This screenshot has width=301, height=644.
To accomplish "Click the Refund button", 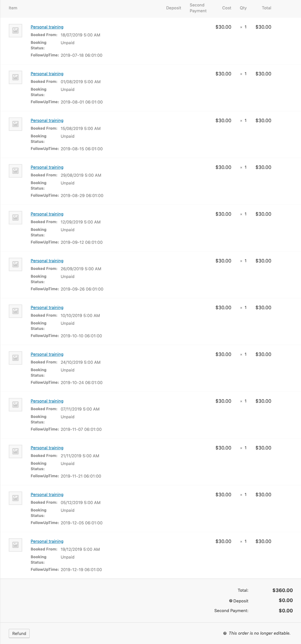I will click(x=19, y=633).
